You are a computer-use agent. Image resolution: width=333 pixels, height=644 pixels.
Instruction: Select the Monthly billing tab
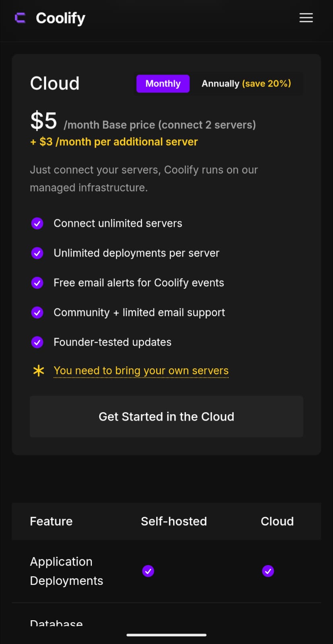pyautogui.click(x=163, y=84)
